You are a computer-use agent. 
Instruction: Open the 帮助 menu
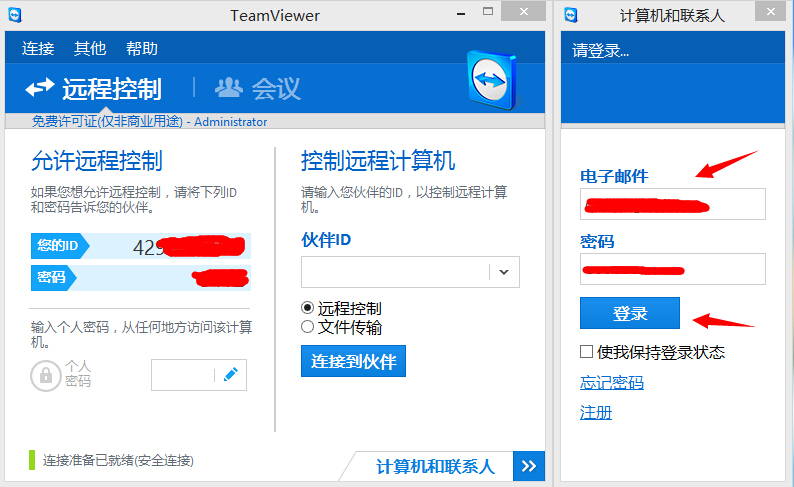pos(142,49)
